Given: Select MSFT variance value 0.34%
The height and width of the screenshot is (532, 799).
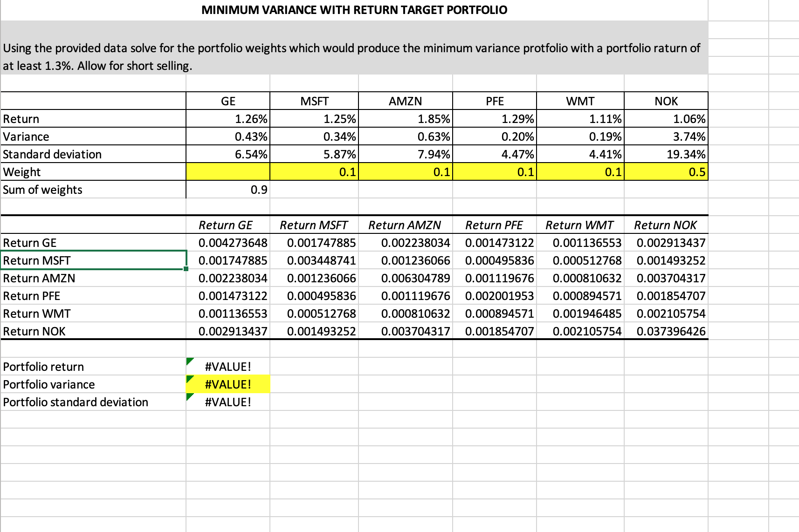Looking at the screenshot, I should (x=314, y=136).
